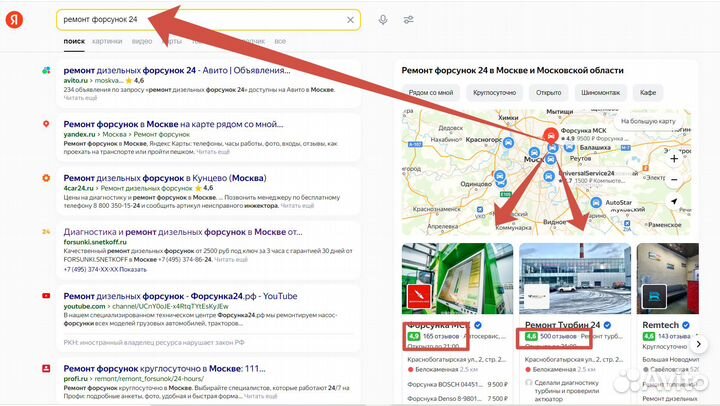
Task: Open search settings sliders icon
Action: pos(408,20)
